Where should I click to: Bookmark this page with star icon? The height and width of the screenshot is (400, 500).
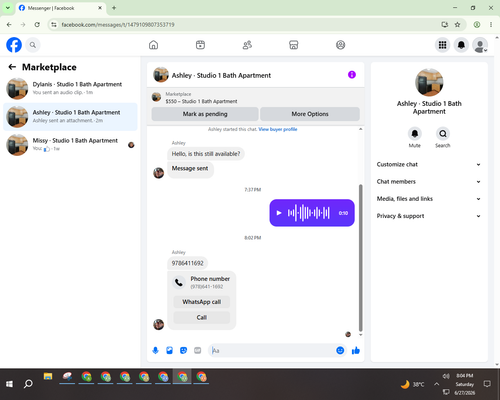coord(457,25)
